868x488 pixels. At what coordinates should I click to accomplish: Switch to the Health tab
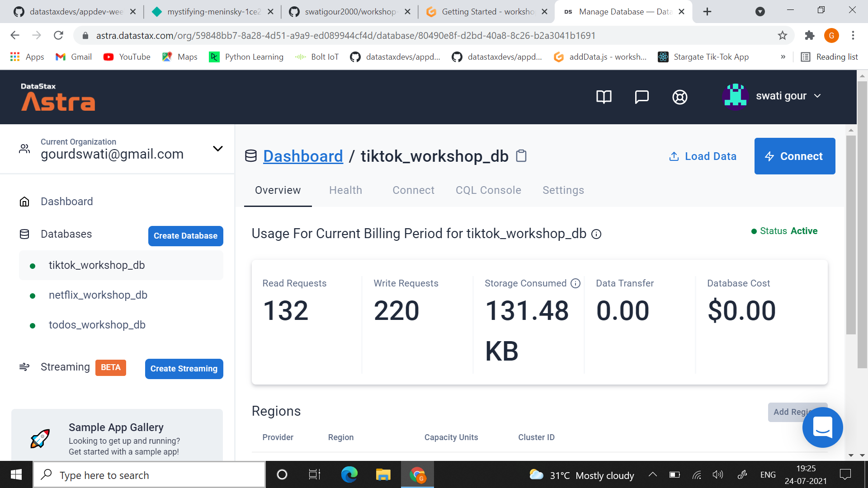345,190
